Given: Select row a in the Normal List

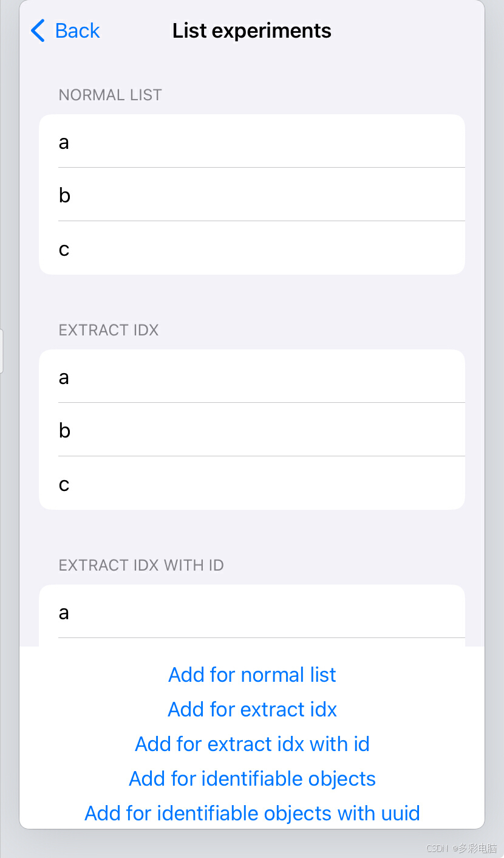Looking at the screenshot, I should click(x=251, y=142).
